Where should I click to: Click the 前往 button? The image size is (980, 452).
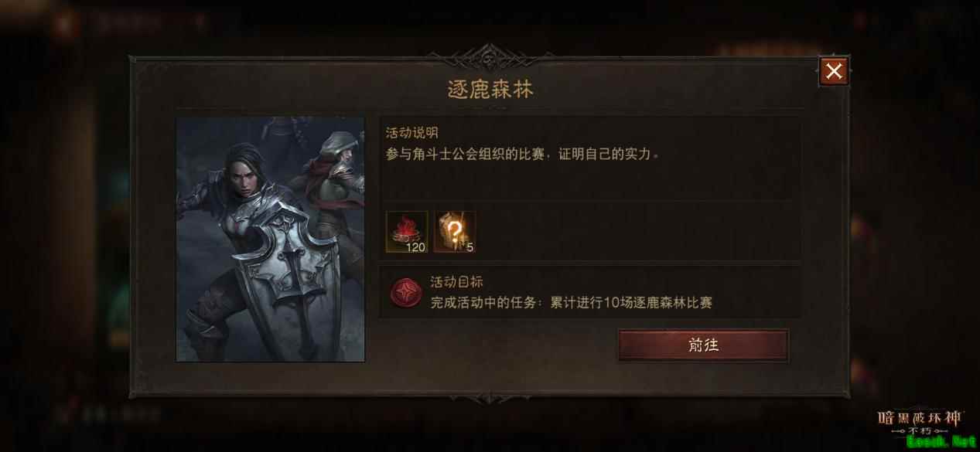pyautogui.click(x=703, y=345)
